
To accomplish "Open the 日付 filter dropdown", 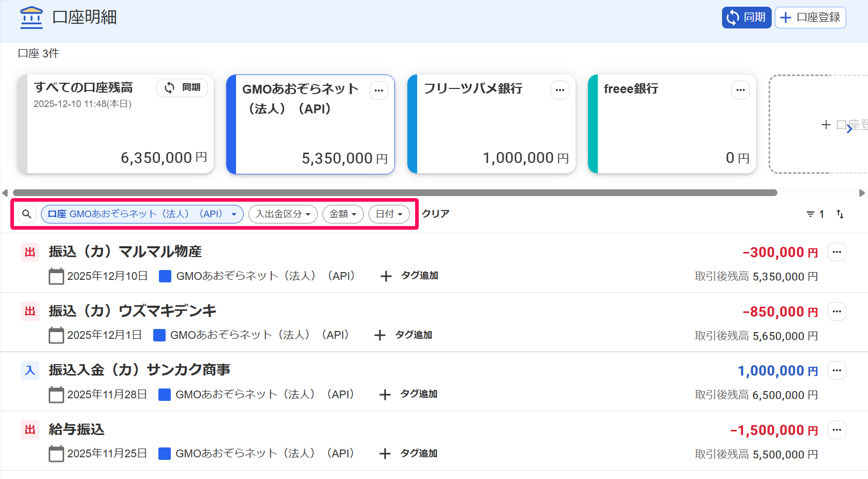I will [389, 214].
